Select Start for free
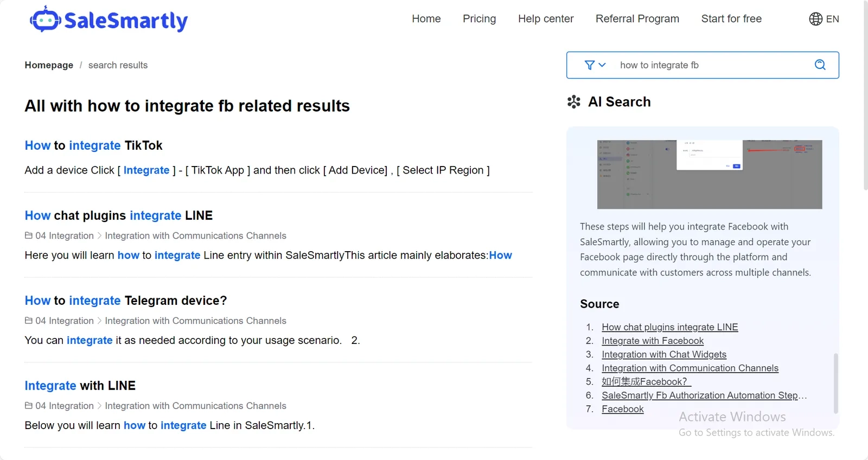868x460 pixels. click(731, 19)
